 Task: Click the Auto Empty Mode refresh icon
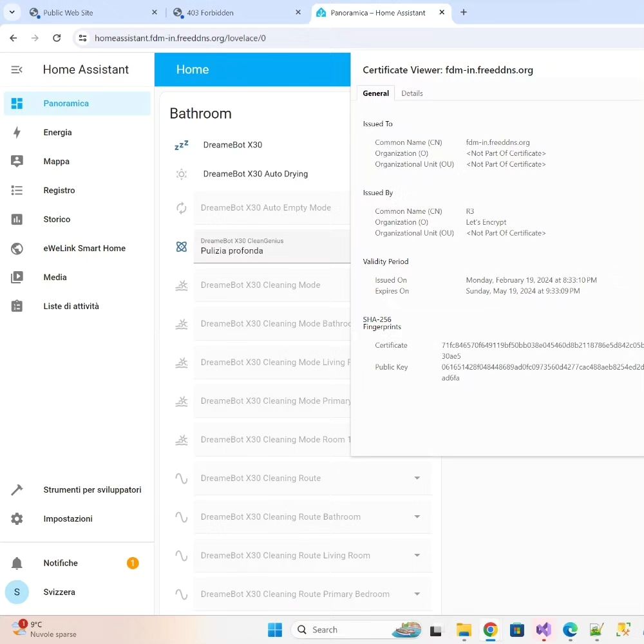182,208
